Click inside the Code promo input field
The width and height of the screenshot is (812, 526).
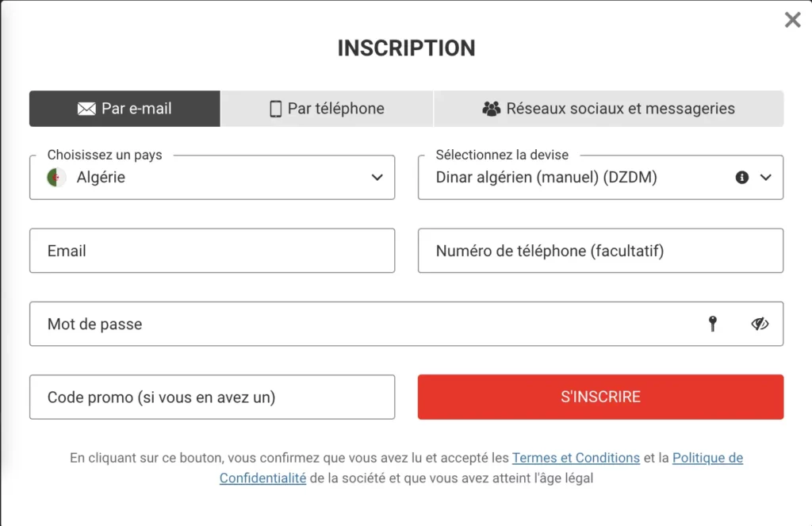(x=212, y=397)
